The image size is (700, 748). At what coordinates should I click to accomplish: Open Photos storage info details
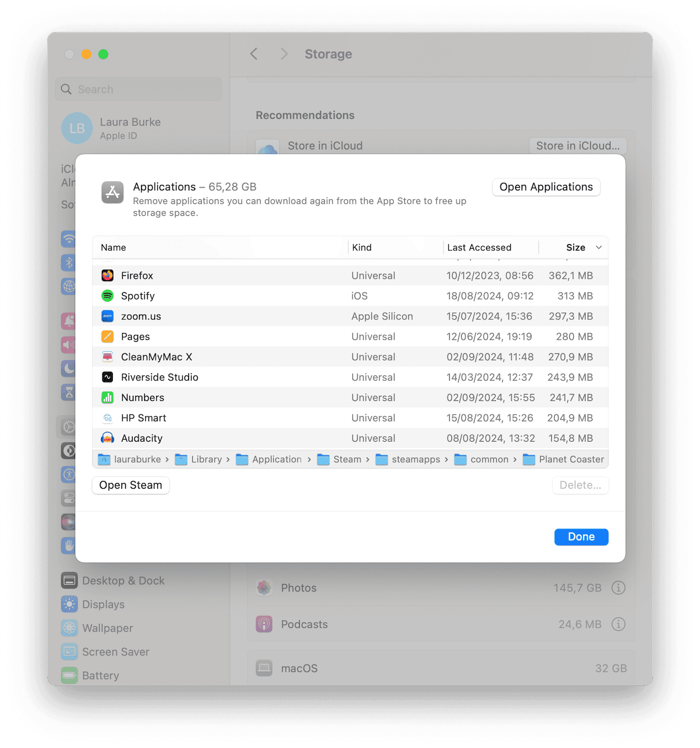619,588
